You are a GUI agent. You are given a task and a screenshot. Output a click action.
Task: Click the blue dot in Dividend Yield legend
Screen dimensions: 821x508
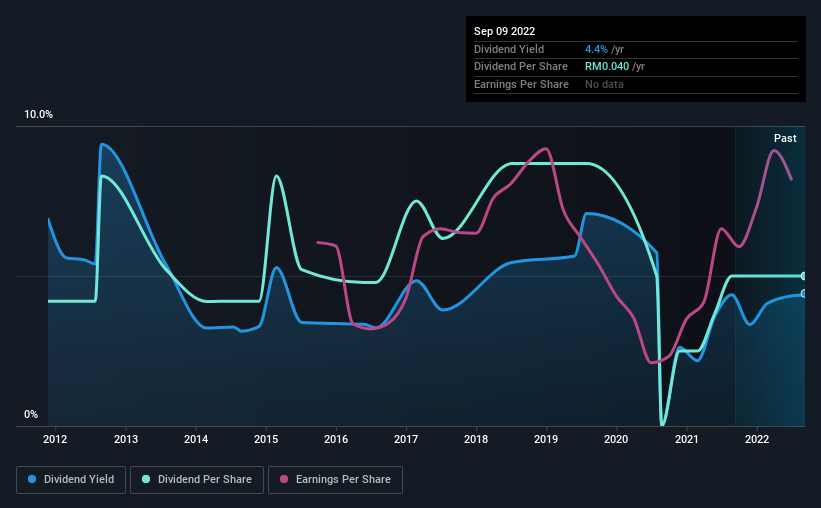[x=32, y=479]
